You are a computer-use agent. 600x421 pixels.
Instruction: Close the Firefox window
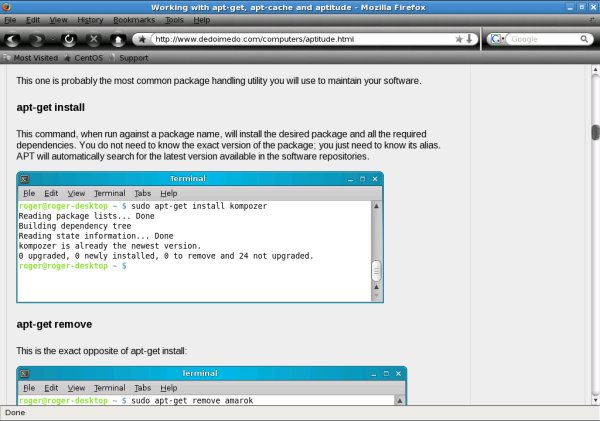tap(593, 7)
